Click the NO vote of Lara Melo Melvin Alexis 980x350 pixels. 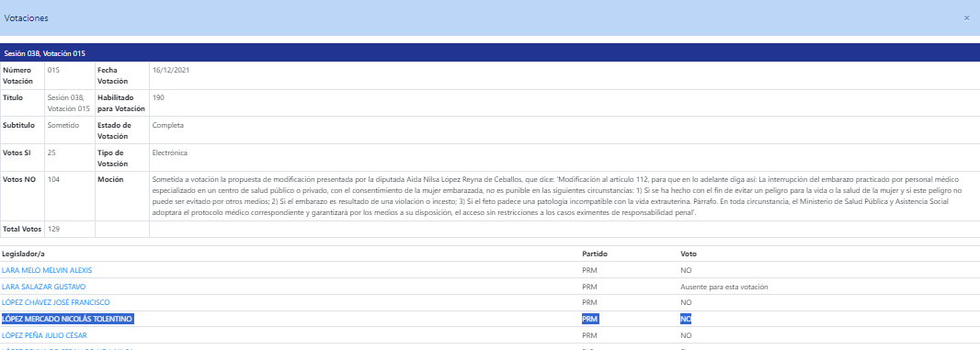[686, 271]
